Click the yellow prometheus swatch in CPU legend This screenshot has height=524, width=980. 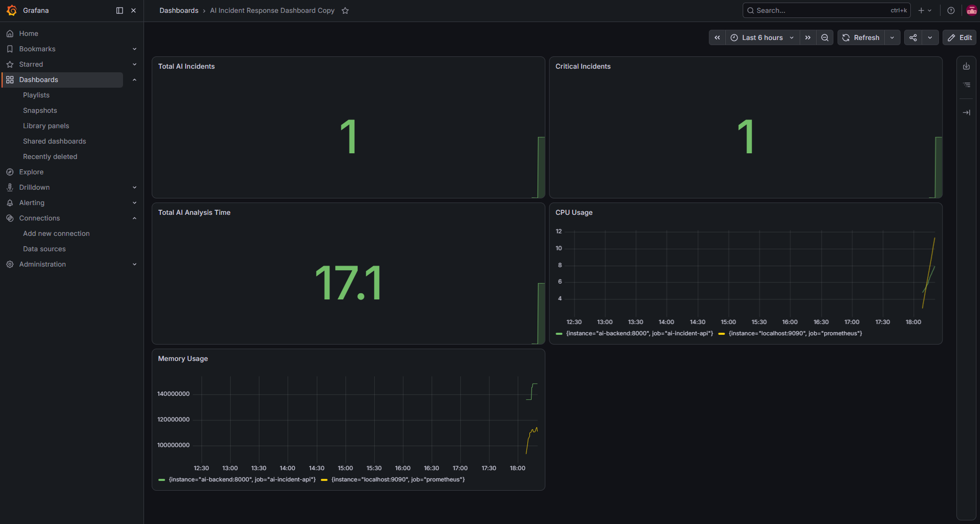[x=722, y=334]
